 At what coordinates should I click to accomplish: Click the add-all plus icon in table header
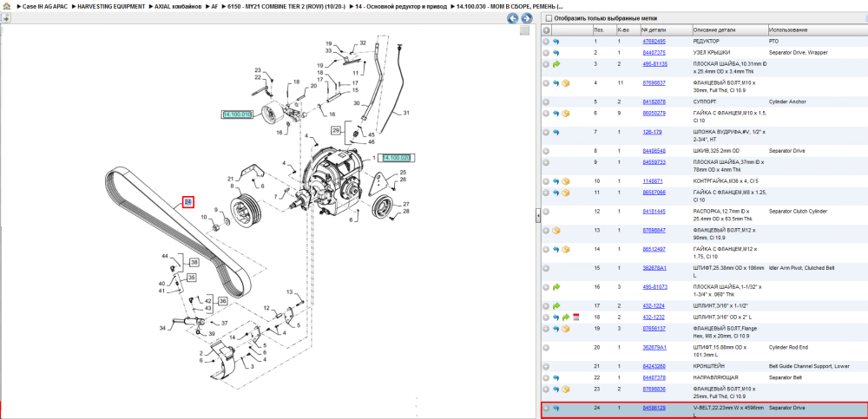[546, 29]
